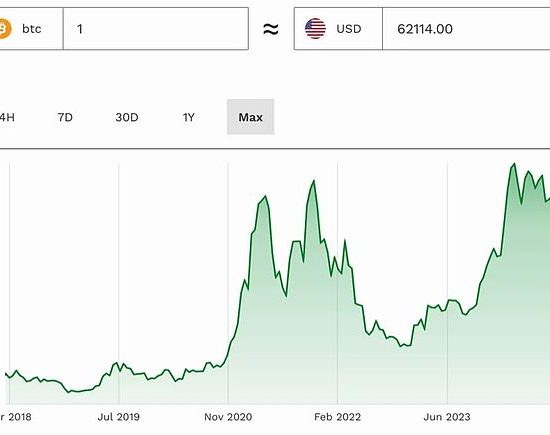
Task: Click the orange Bitcoin logo icon
Action: click(x=6, y=29)
